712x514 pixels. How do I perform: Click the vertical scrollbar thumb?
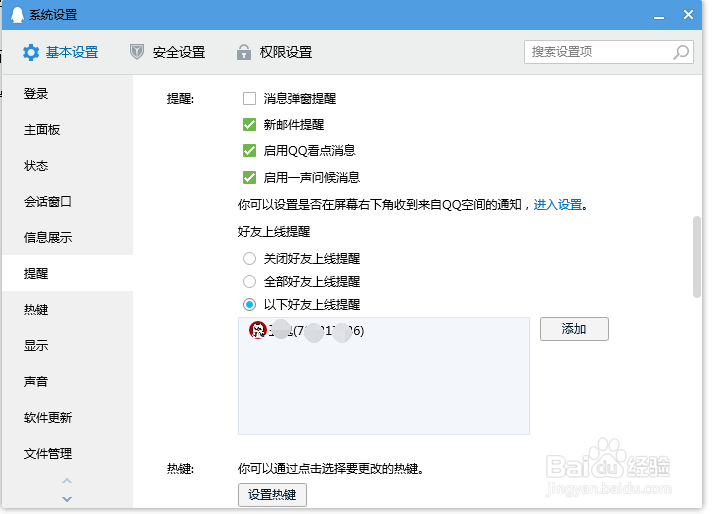coord(697,257)
